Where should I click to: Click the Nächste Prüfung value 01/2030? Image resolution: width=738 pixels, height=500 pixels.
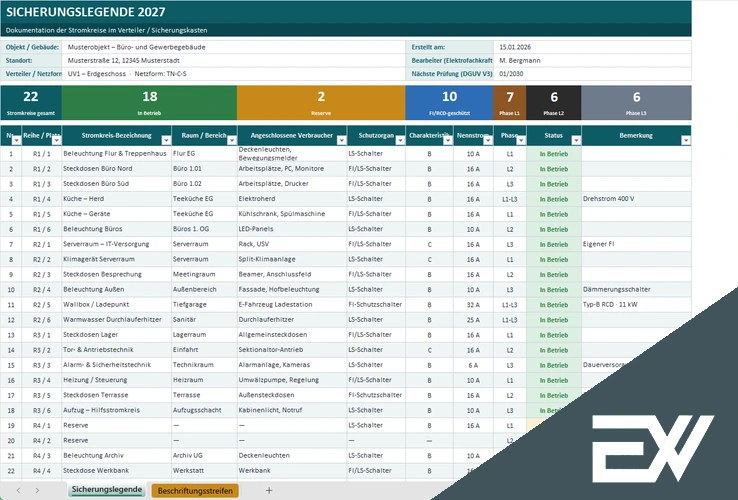[592, 73]
